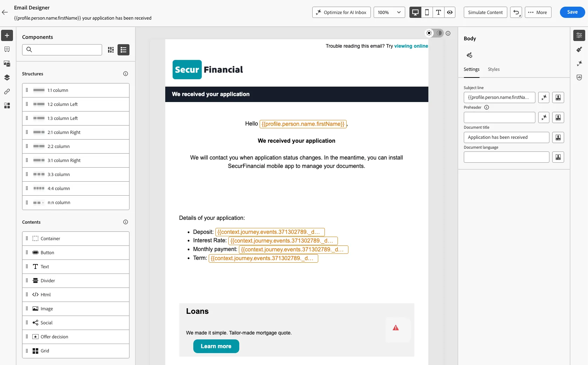Switch to the Settings tab

tap(472, 69)
